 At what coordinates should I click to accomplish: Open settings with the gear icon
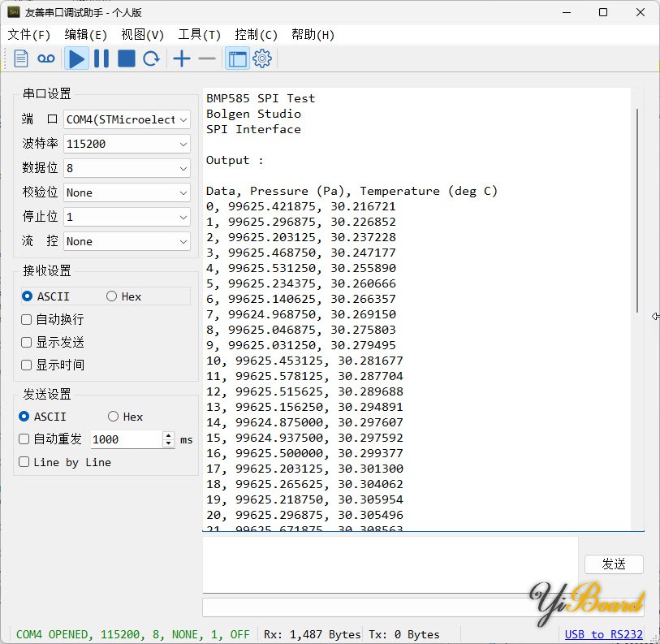261,58
